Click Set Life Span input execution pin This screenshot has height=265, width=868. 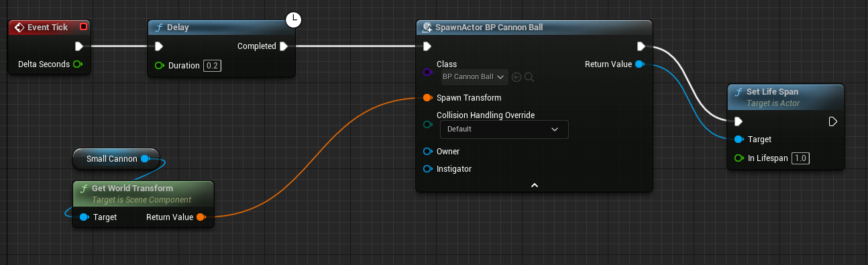click(x=739, y=121)
